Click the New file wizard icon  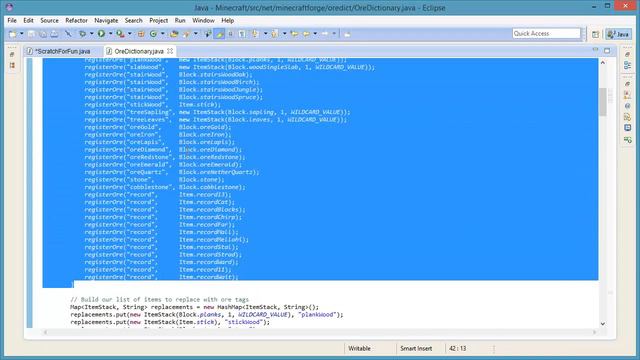13,34
